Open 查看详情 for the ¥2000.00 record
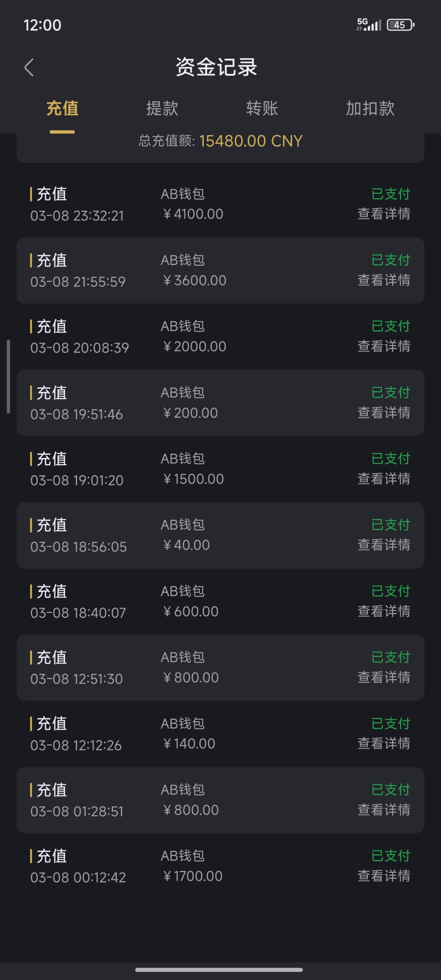This screenshot has height=980, width=441. coord(384,346)
